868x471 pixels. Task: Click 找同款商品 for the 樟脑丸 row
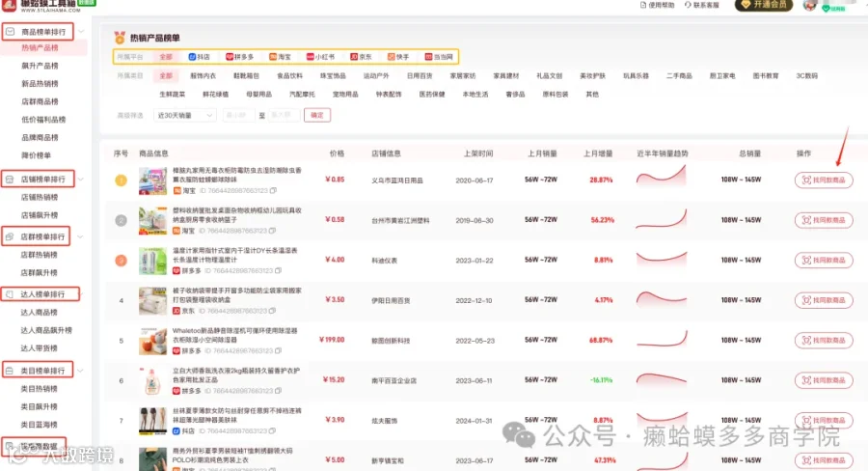click(x=824, y=180)
